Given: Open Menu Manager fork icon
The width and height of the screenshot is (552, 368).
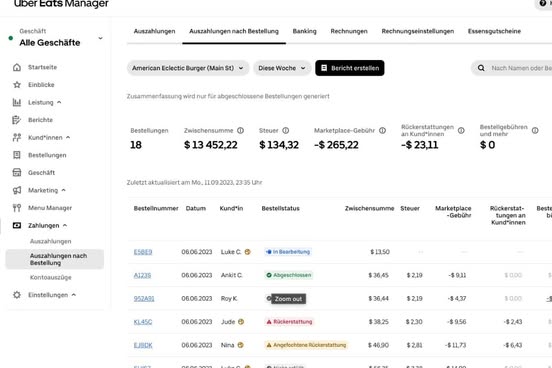Looking at the screenshot, I should (x=17, y=208).
